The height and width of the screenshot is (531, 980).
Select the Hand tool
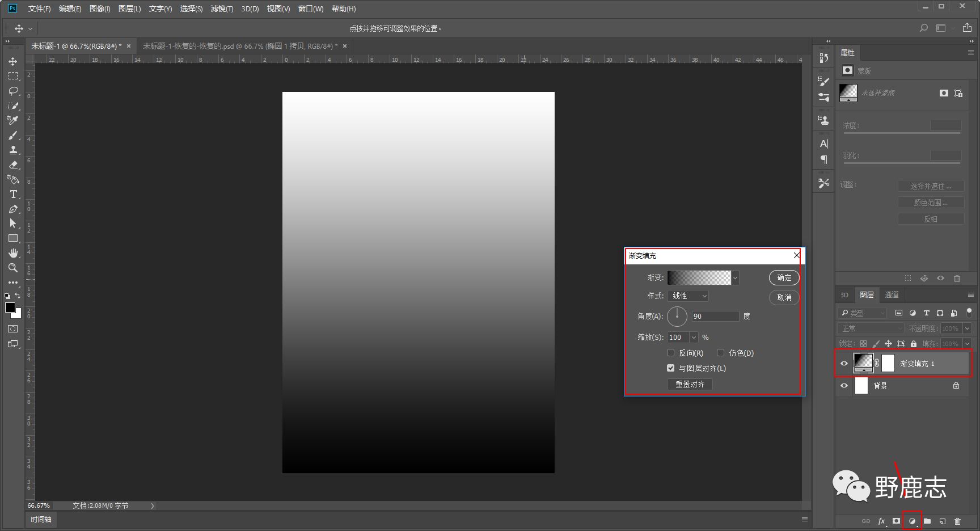13,253
